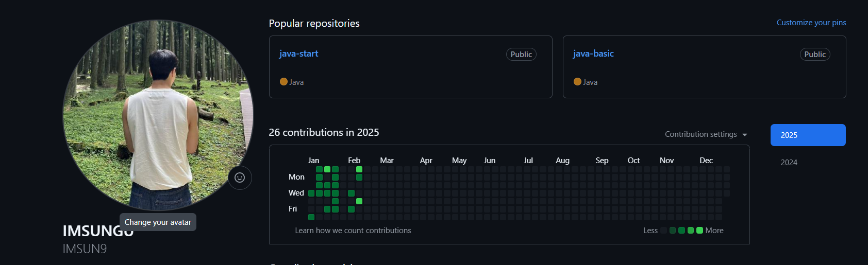Screen dimensions: 868x265
Task: Open Learn how we count contributions
Action: (353, 231)
